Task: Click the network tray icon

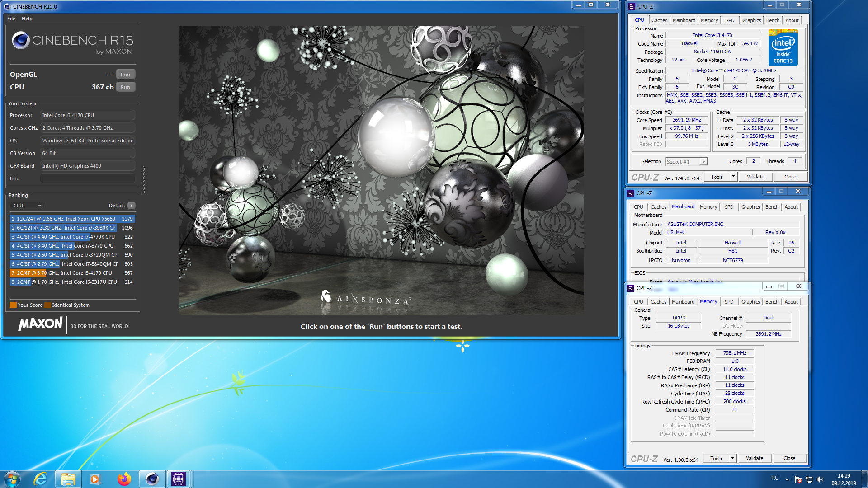Action: point(809,479)
